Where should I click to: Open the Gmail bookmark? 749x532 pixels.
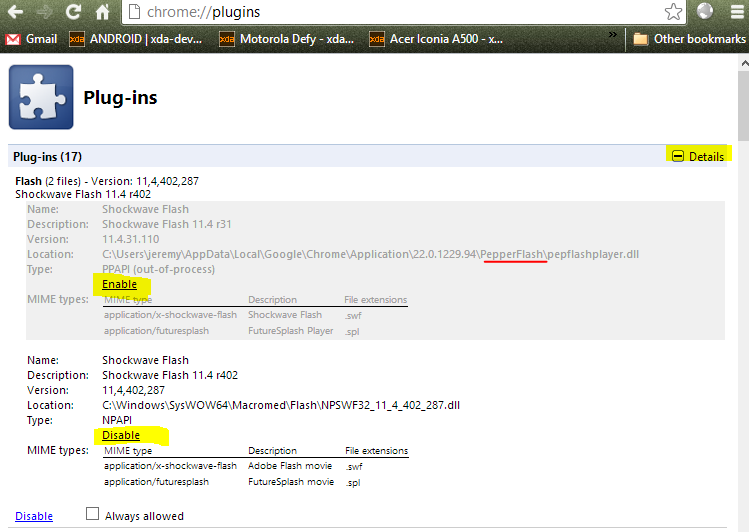[31, 39]
